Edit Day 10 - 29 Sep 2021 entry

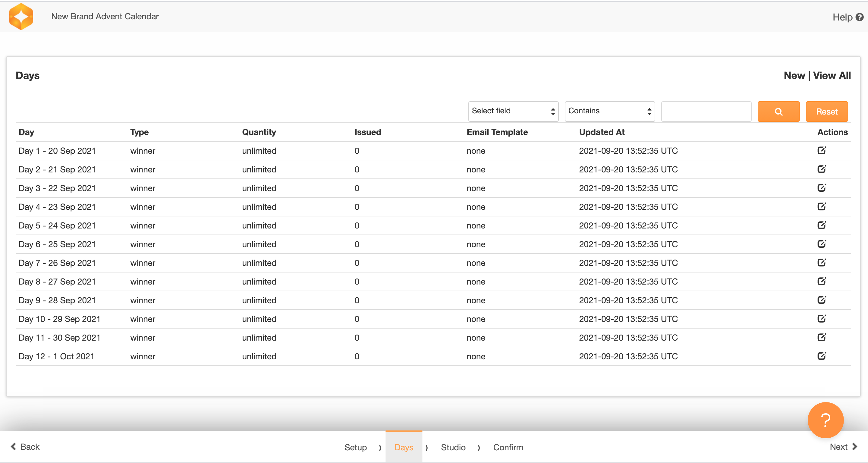point(821,318)
